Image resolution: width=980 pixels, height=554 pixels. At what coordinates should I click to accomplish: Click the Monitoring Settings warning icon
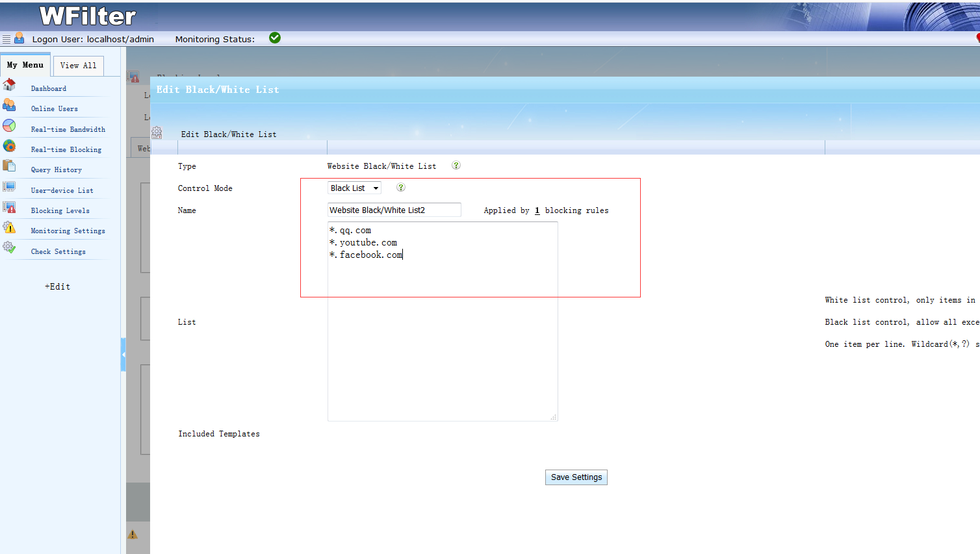tap(9, 227)
